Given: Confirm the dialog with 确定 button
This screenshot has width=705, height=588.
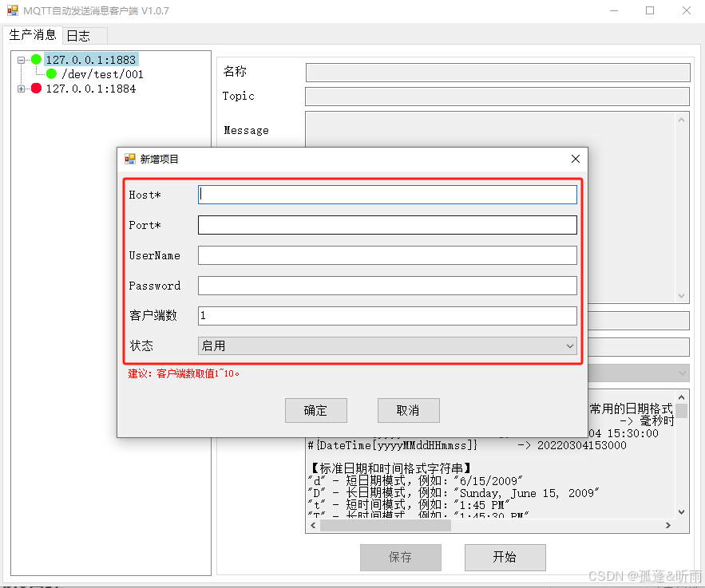Looking at the screenshot, I should (315, 410).
